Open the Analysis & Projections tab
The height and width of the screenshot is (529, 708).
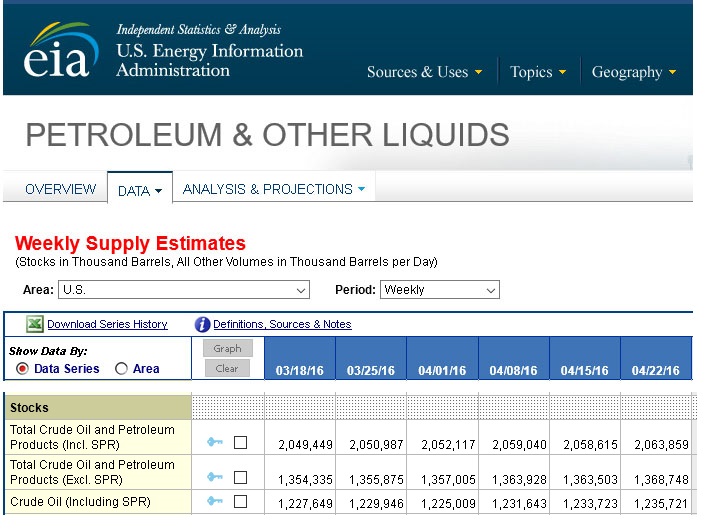(x=273, y=189)
